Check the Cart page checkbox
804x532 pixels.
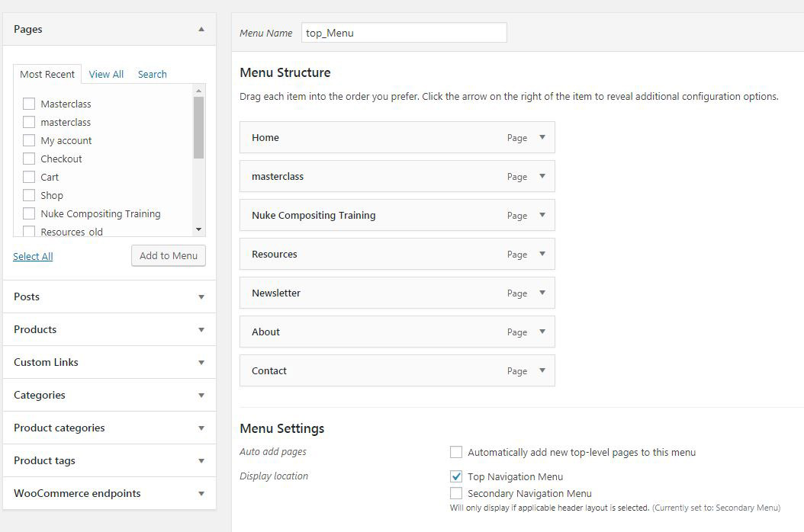tap(29, 177)
